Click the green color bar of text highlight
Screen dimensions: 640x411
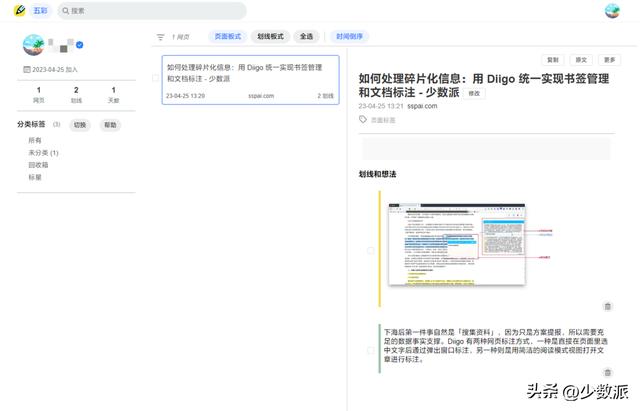380,349
